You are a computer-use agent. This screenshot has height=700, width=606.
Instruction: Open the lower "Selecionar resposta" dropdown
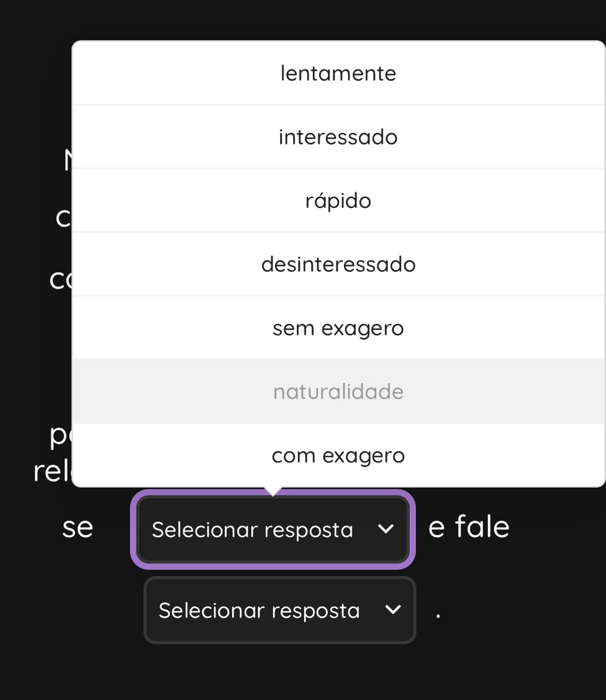coord(260,610)
